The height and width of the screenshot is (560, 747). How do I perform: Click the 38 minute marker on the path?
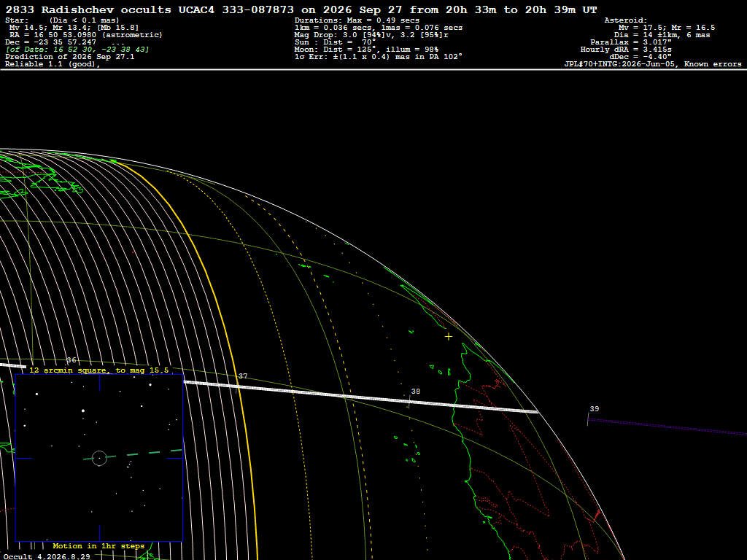[415, 392]
